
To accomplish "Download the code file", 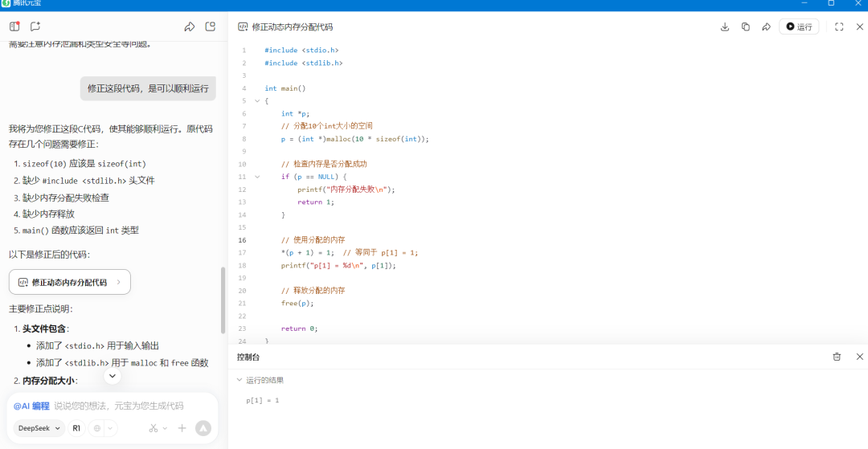I will [725, 27].
